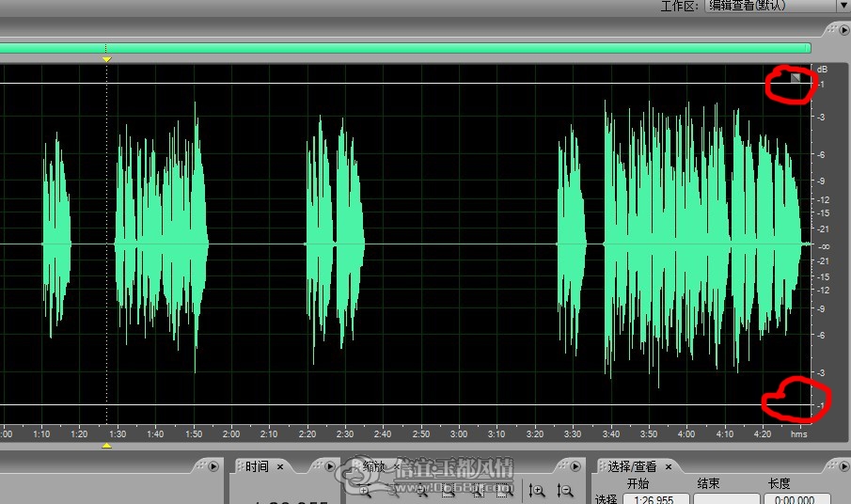Click the 1:10 mark on the time ruler
This screenshot has width=851, height=504.
pyautogui.click(x=41, y=434)
